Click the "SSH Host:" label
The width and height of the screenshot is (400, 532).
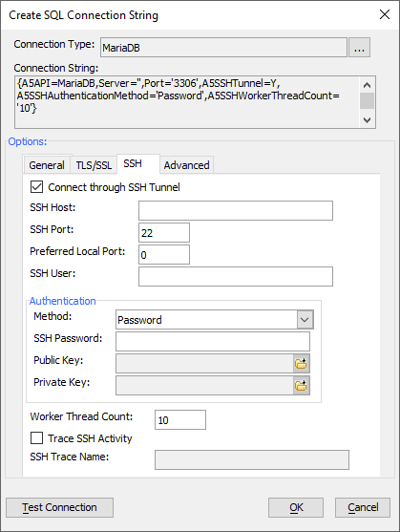[x=53, y=207]
